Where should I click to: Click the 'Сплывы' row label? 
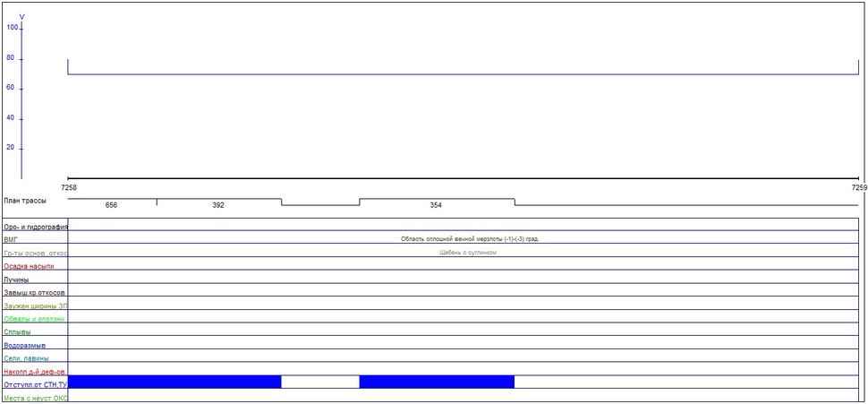pos(17,332)
